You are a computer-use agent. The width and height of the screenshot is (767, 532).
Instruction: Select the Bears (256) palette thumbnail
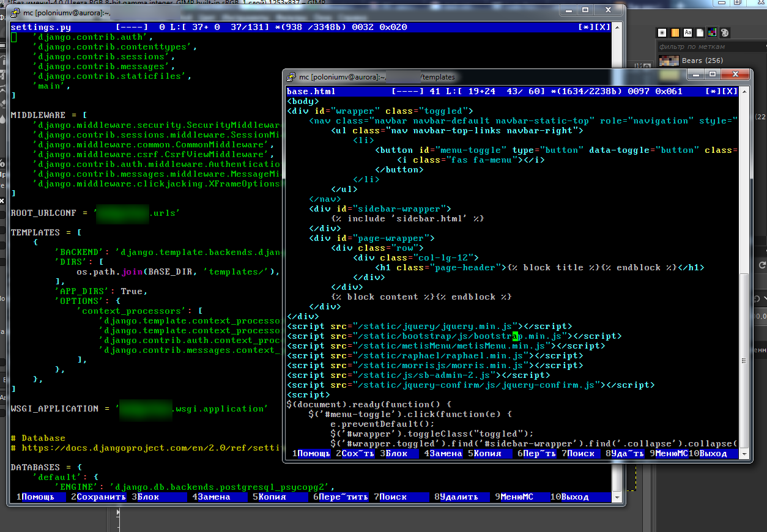[x=669, y=61]
